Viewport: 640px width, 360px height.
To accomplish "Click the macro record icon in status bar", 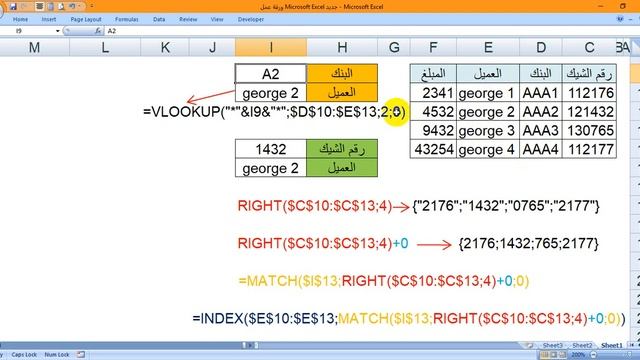I will click(x=81, y=355).
